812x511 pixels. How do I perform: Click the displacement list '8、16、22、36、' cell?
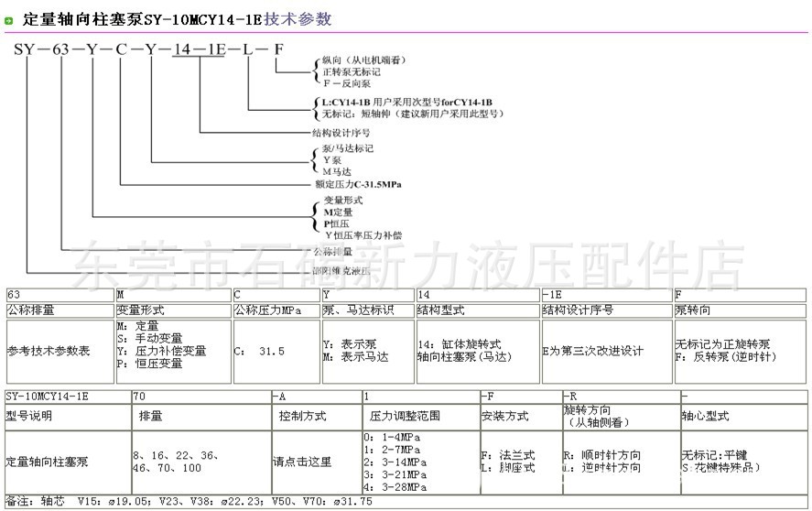tap(202, 462)
